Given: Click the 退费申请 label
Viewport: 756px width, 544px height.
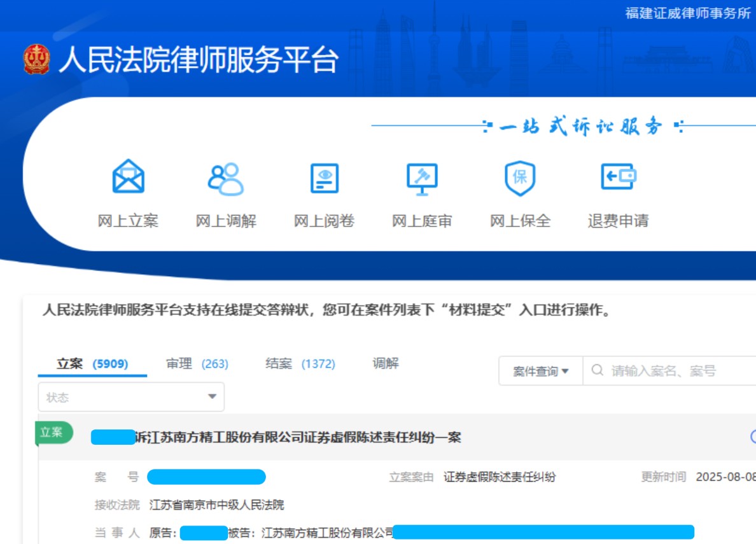Looking at the screenshot, I should coord(618,221).
